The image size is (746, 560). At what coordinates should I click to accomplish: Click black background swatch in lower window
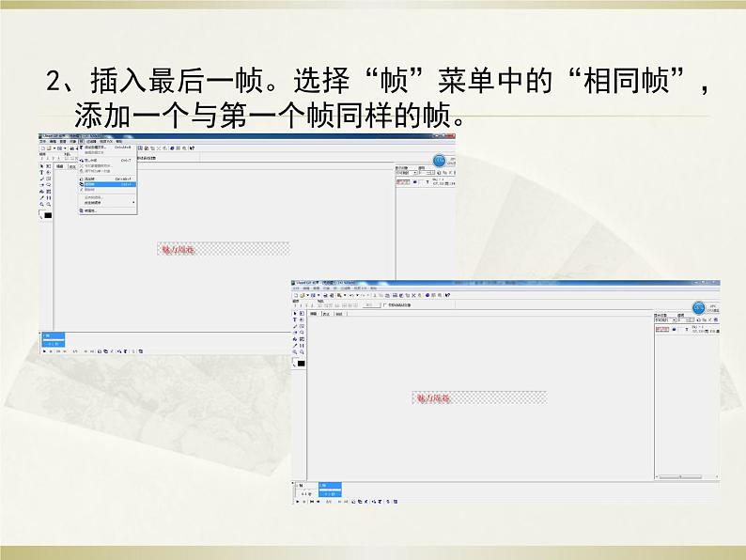(302, 364)
